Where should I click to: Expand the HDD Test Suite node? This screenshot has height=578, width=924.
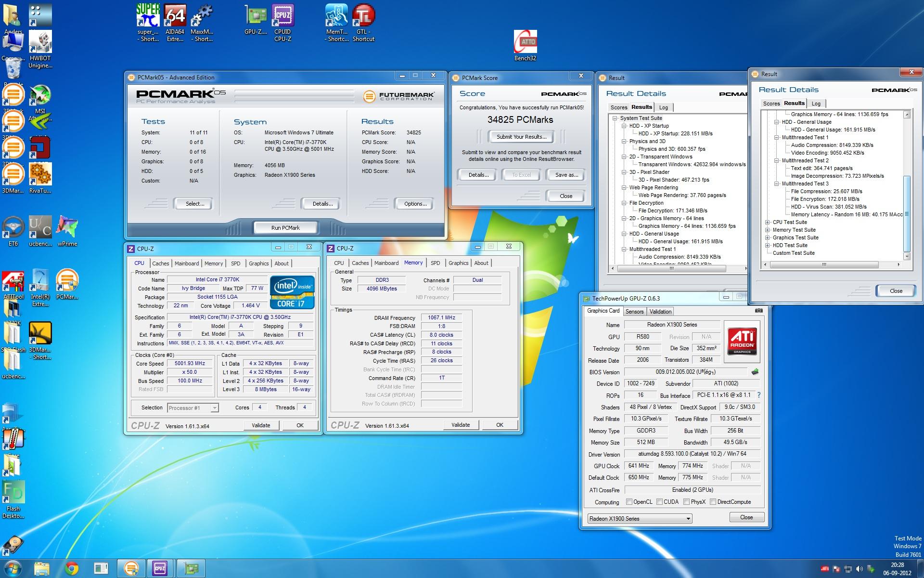click(767, 246)
